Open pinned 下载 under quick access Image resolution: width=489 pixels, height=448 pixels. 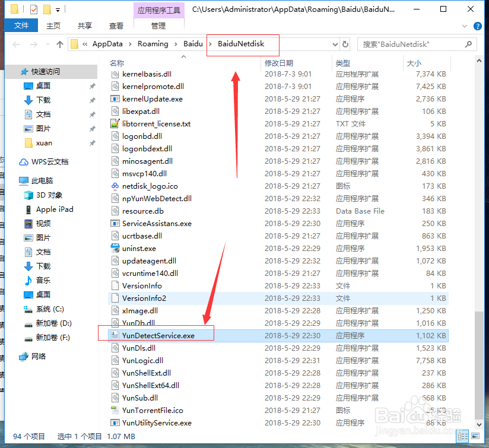point(43,100)
